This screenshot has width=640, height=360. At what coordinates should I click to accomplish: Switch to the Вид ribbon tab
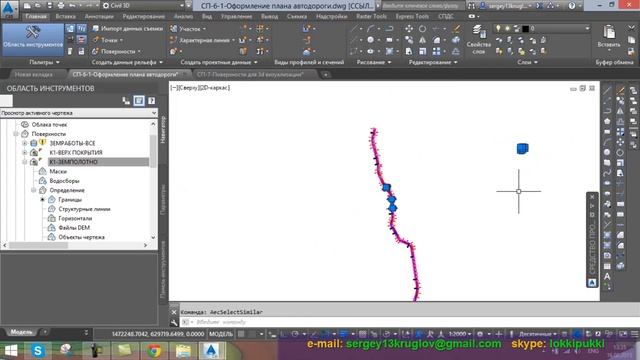coord(207,16)
